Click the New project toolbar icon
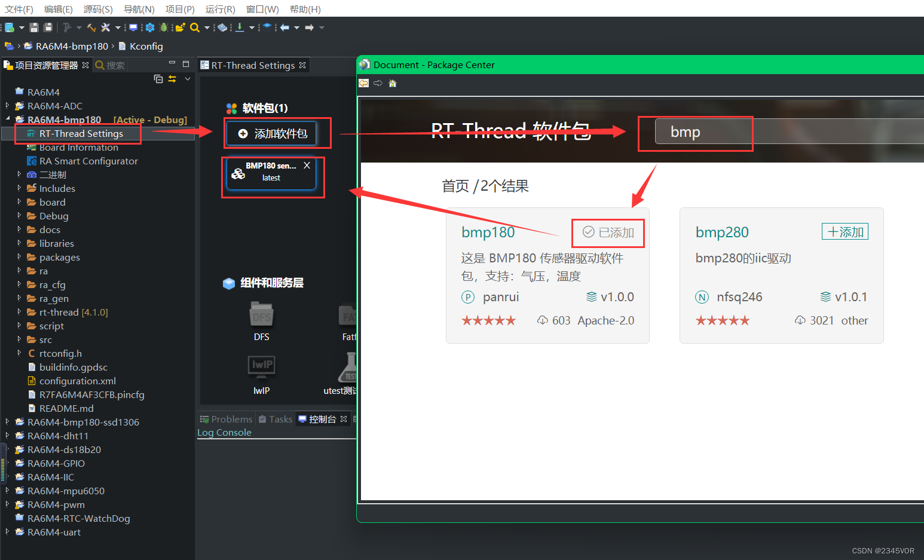This screenshot has width=924, height=560. pos(9,27)
